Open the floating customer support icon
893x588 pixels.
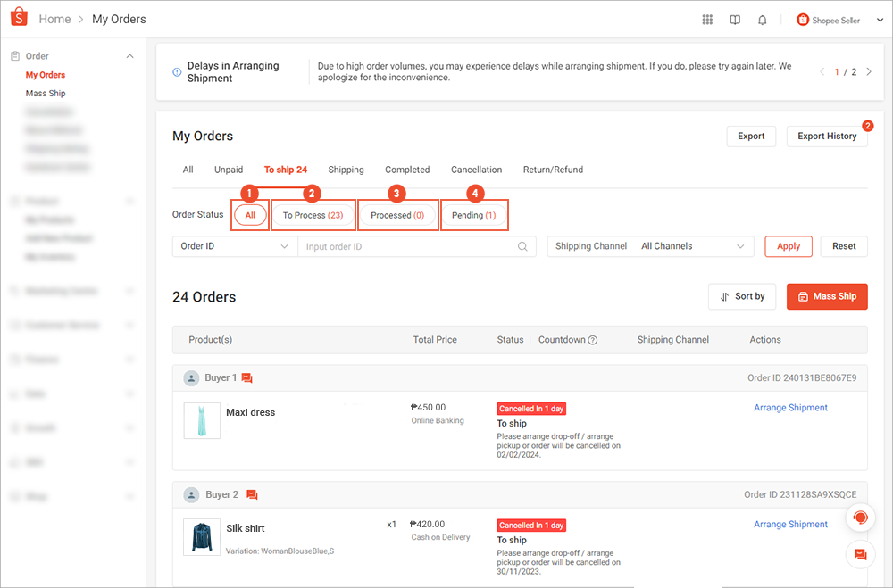coord(860,518)
